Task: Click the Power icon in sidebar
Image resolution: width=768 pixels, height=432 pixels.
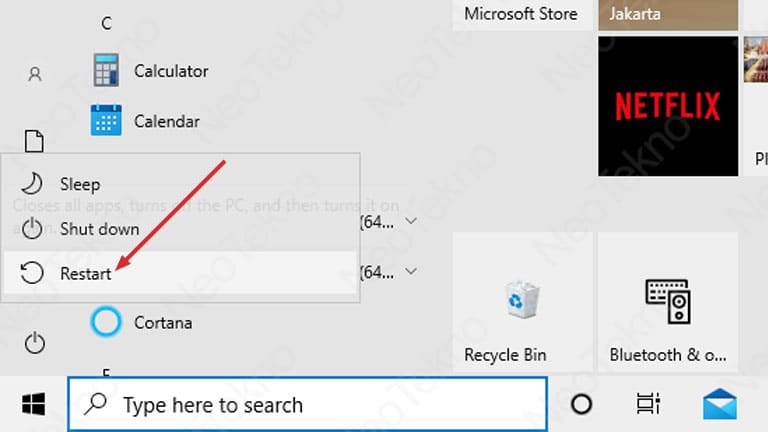Action: [35, 343]
